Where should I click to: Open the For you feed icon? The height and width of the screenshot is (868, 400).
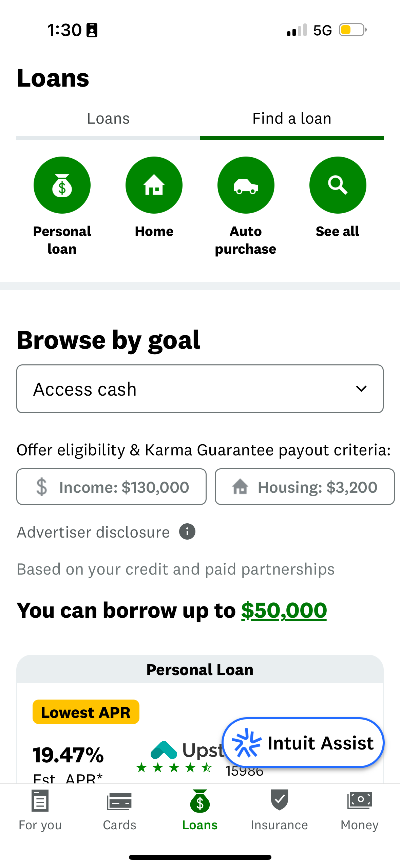coord(40,801)
